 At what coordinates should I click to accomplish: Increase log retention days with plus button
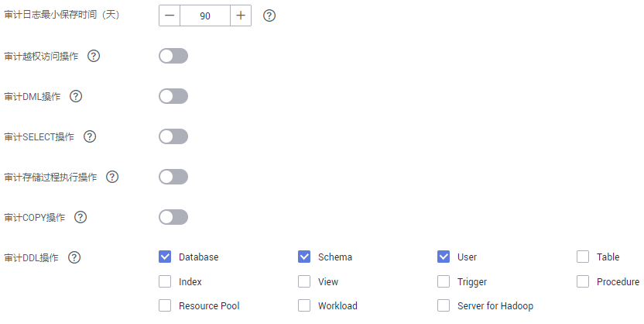(x=241, y=16)
